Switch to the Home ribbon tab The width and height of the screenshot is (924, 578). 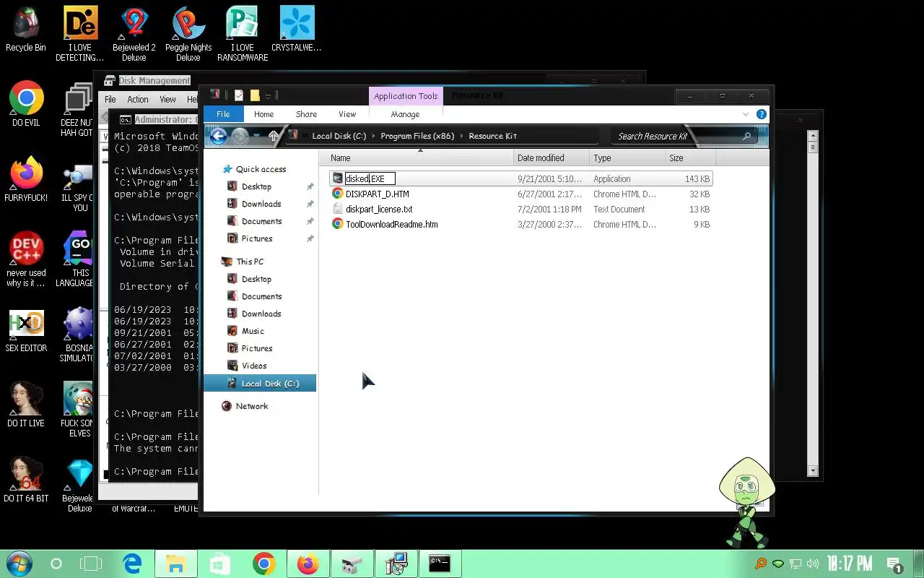click(x=263, y=114)
